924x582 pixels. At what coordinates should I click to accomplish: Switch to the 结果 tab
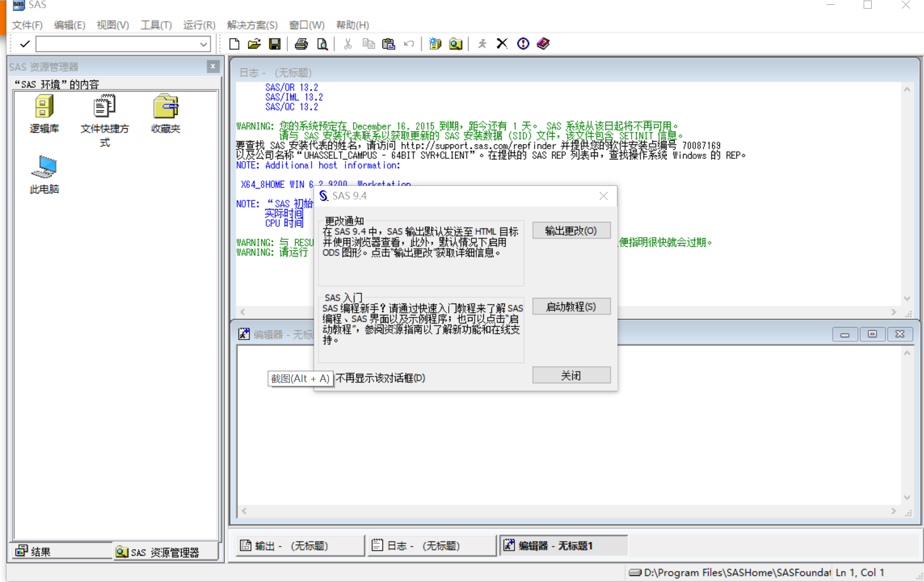tap(62, 551)
